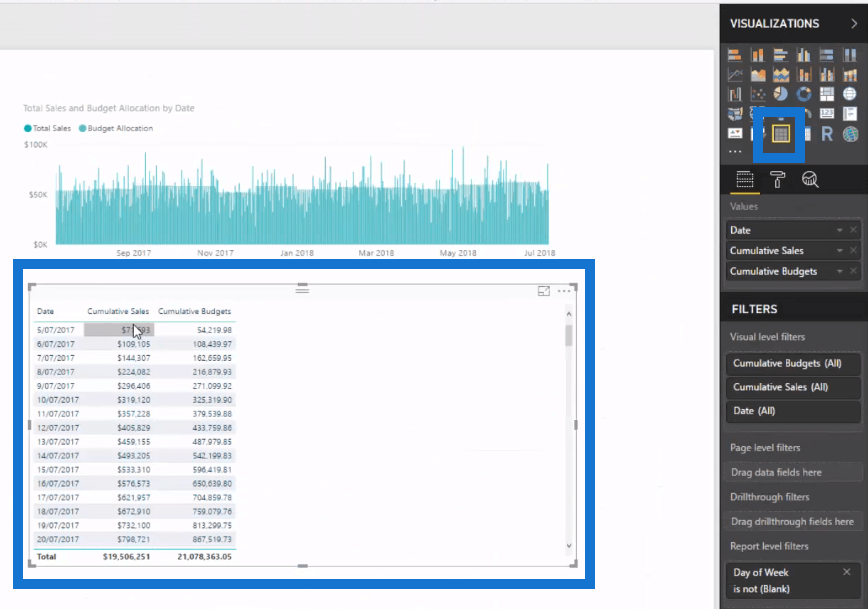Expand the Day of Week filter card
This screenshot has width=868, height=609.
(793, 580)
